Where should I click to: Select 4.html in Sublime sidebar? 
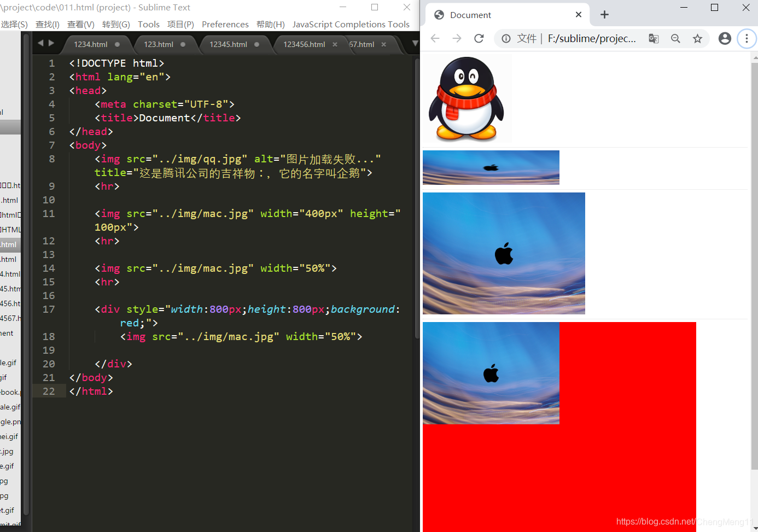(10, 274)
